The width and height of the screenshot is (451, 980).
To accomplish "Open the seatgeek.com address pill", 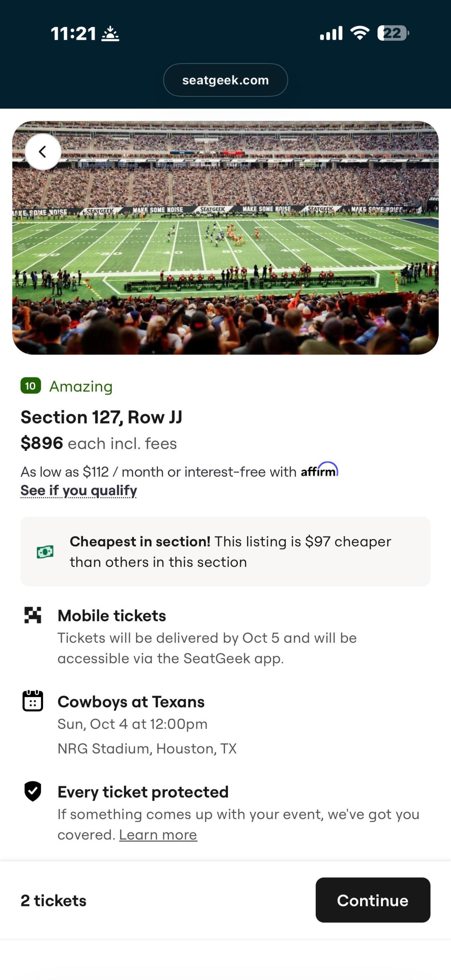I will (225, 80).
